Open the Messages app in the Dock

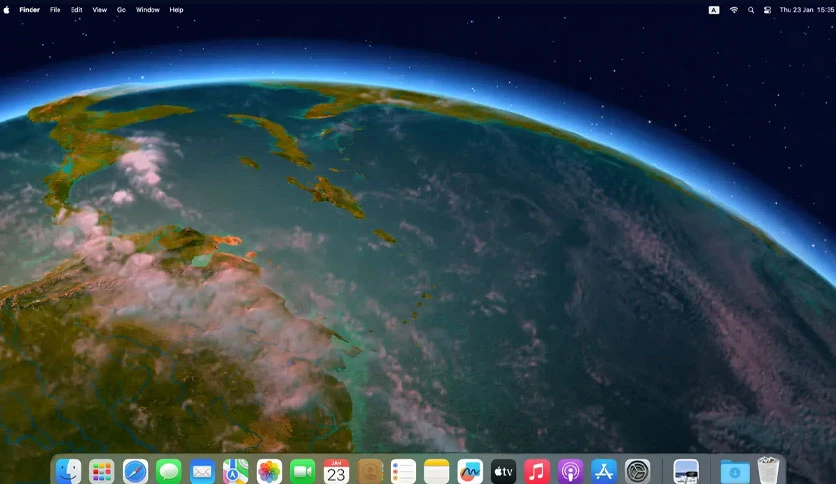click(169, 472)
